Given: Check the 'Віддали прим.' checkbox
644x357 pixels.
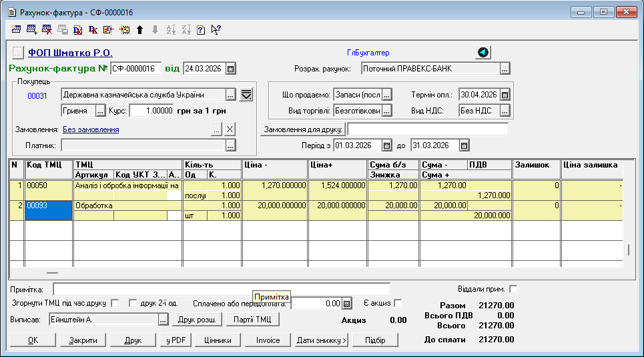Looking at the screenshot, I should coord(513,289).
